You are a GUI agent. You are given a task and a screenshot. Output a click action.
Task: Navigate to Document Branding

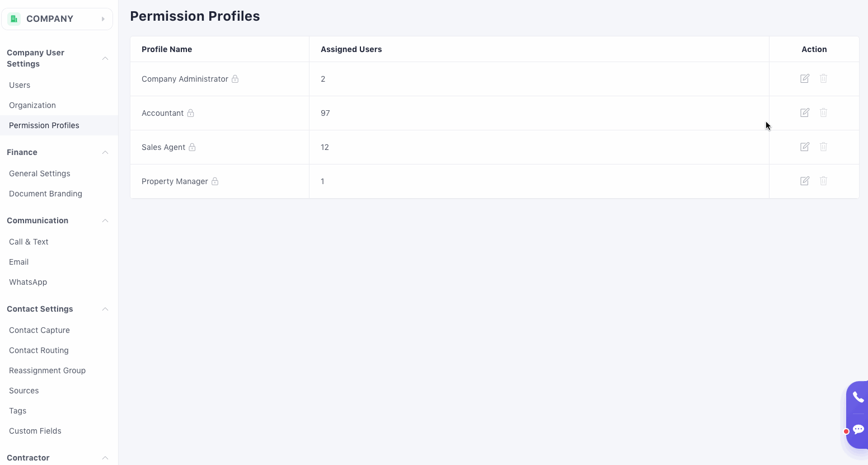click(45, 194)
